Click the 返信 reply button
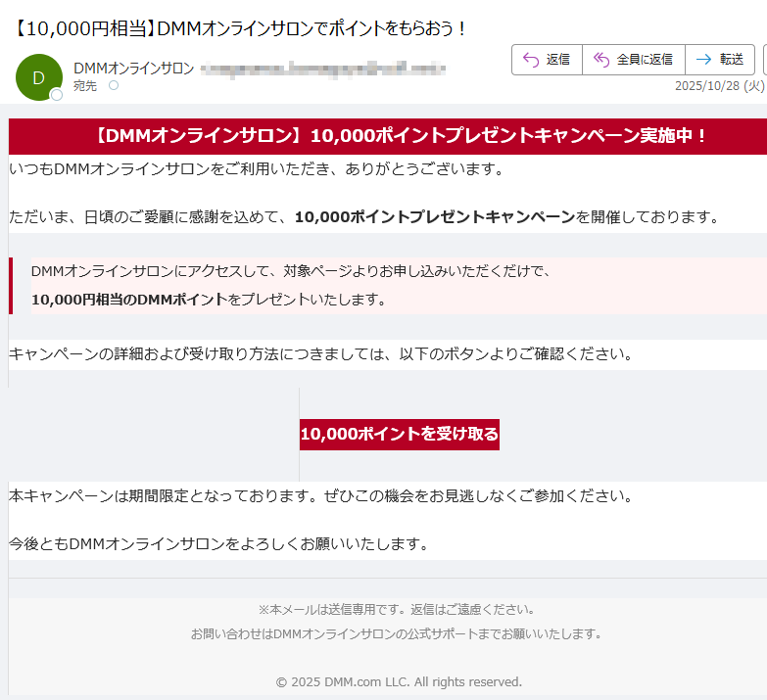This screenshot has width=767, height=700. coord(547,60)
